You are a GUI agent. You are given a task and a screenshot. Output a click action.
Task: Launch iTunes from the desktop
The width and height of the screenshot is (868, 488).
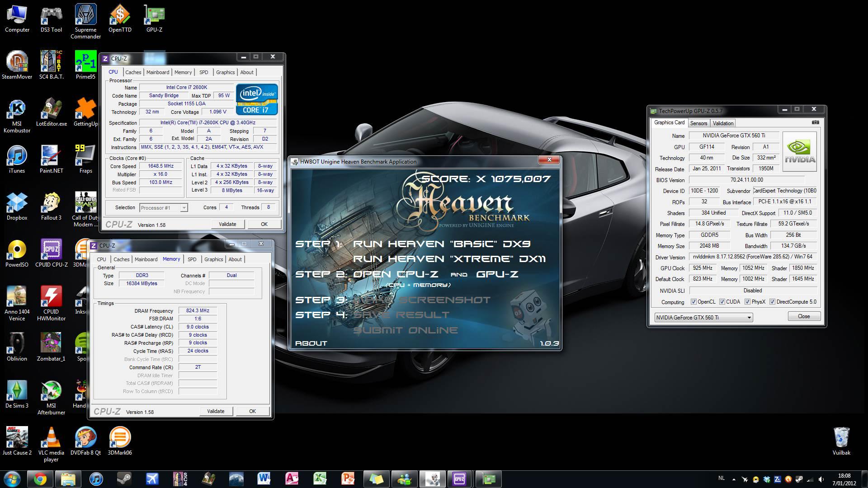pos(17,159)
